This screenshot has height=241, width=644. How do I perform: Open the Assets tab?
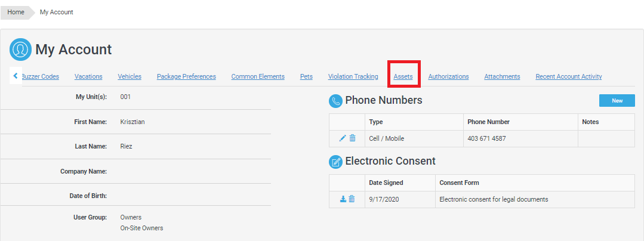pos(403,76)
